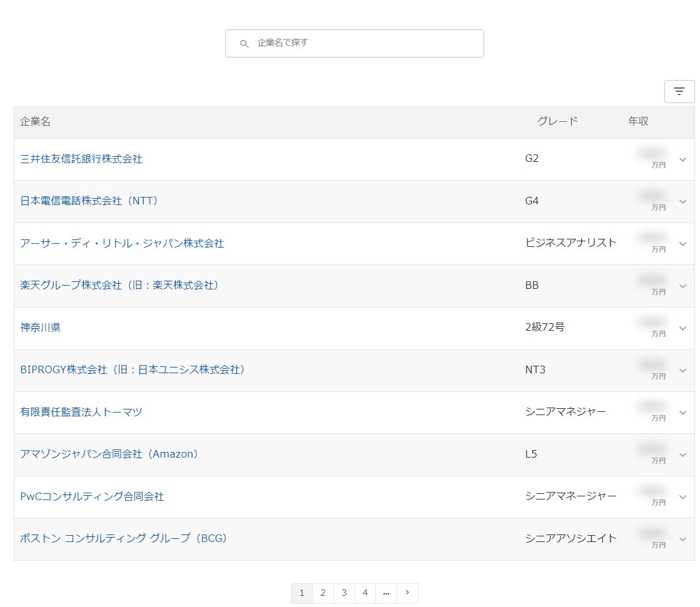Select pagination page 1
Viewport: 700px width, 607px height.
pos(302,593)
